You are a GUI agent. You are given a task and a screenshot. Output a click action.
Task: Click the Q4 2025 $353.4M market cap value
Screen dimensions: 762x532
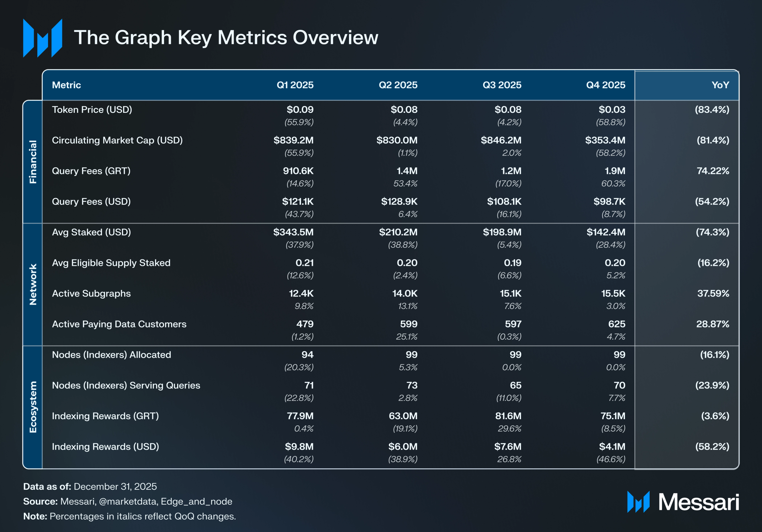[605, 140]
